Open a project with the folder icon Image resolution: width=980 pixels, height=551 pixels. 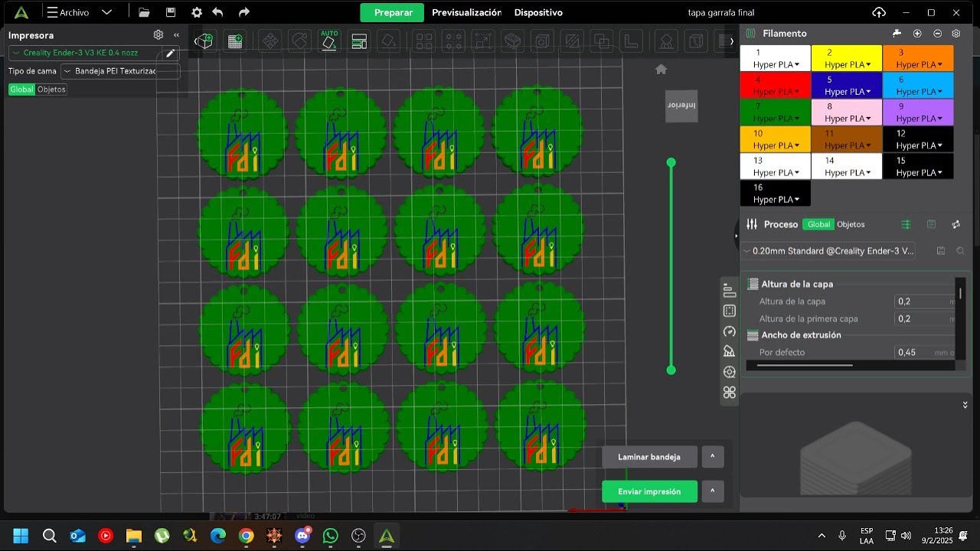(x=144, y=12)
